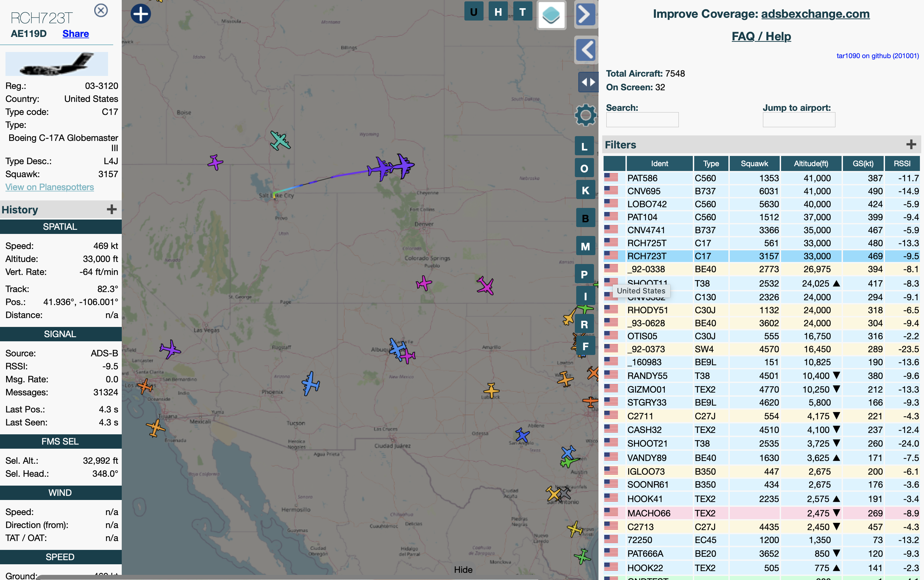Click the C-17 aircraft photo thumbnail
This screenshot has width=924, height=580.
(x=57, y=64)
